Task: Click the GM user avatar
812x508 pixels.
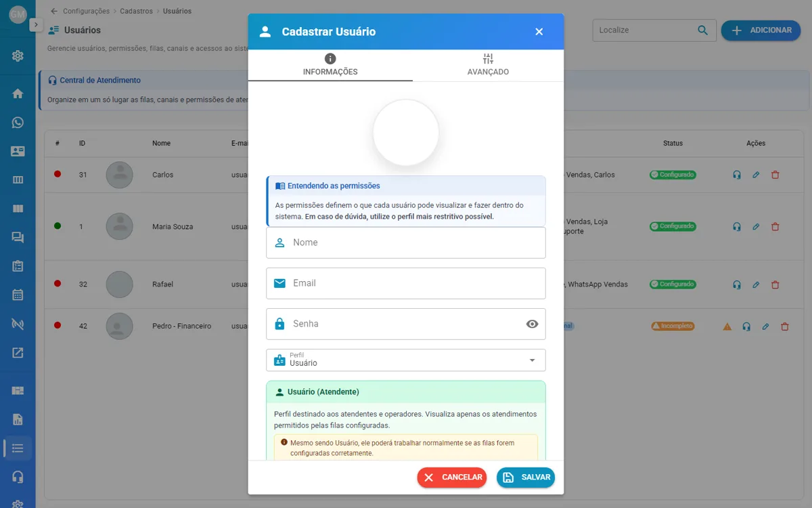Action: [x=18, y=14]
